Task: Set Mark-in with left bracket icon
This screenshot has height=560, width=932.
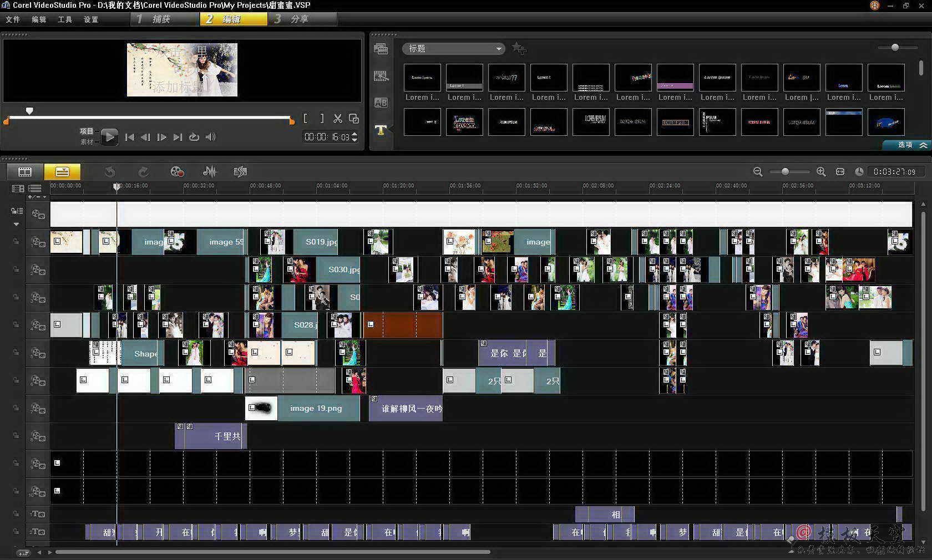Action: 306,119
